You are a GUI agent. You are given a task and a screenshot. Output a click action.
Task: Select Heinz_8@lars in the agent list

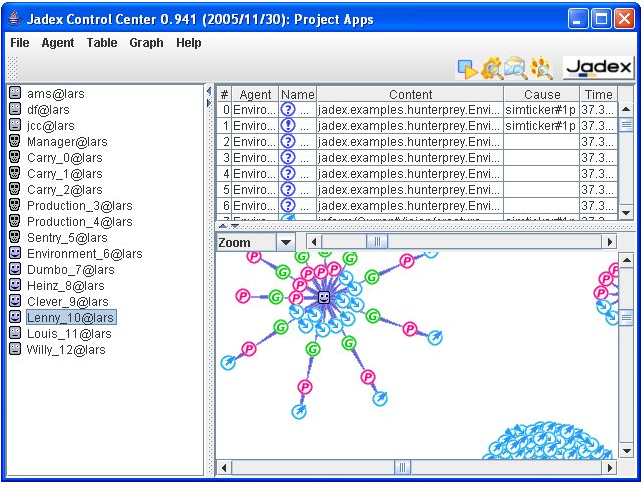tap(66, 285)
